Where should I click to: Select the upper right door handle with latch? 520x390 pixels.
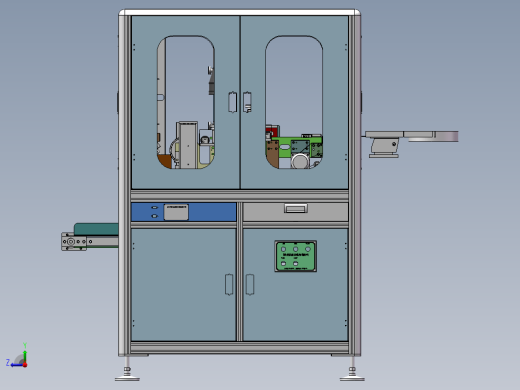coord(247,102)
